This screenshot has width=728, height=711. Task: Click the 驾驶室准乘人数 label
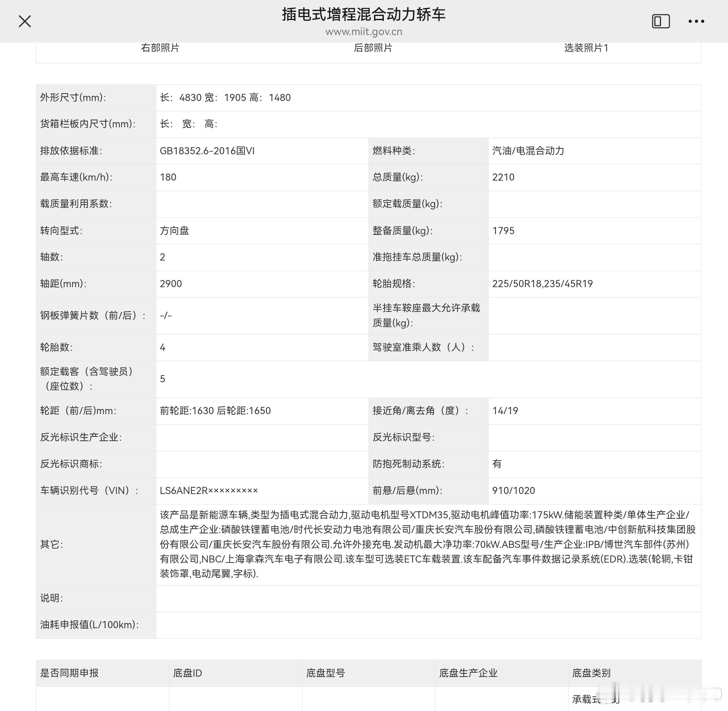click(x=423, y=348)
